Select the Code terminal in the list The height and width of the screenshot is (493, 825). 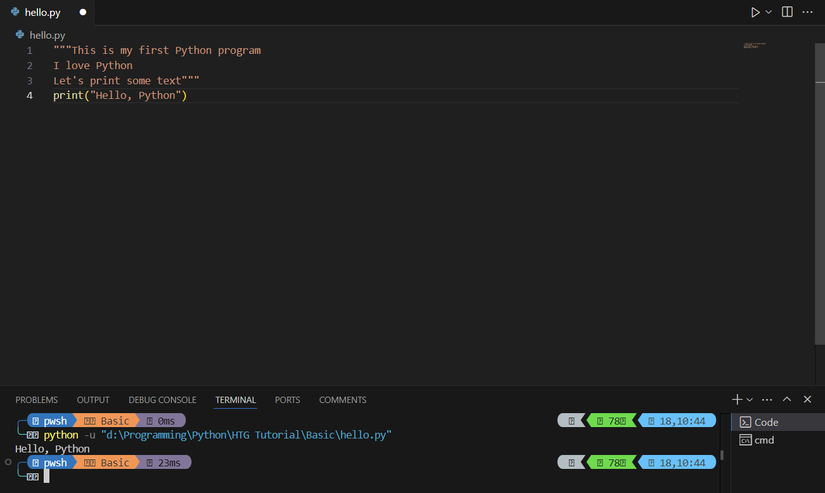coord(766,422)
